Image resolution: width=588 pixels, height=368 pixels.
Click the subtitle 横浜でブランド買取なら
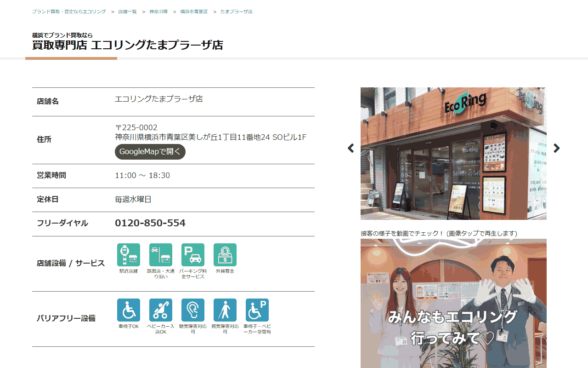62,35
